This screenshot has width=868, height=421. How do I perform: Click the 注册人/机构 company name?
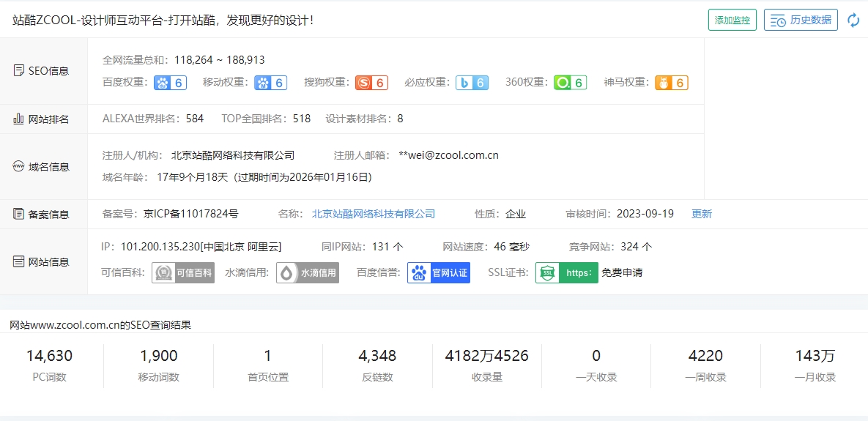233,155
